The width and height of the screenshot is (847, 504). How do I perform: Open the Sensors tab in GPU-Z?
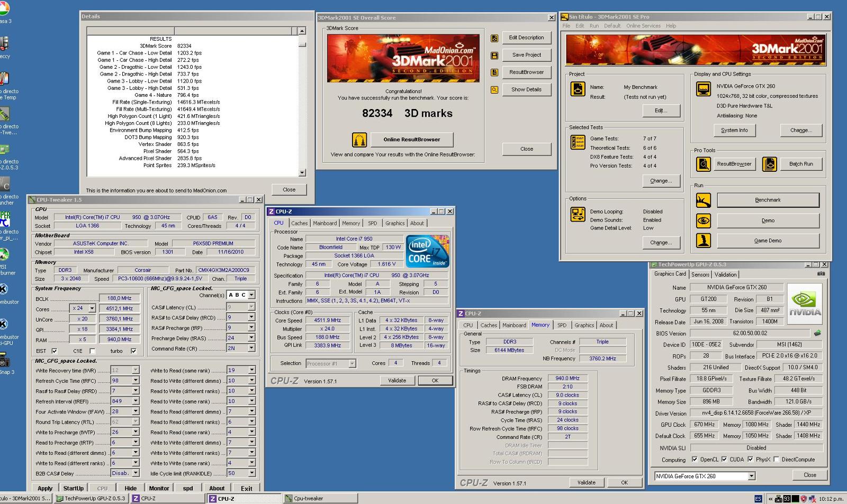(x=700, y=274)
